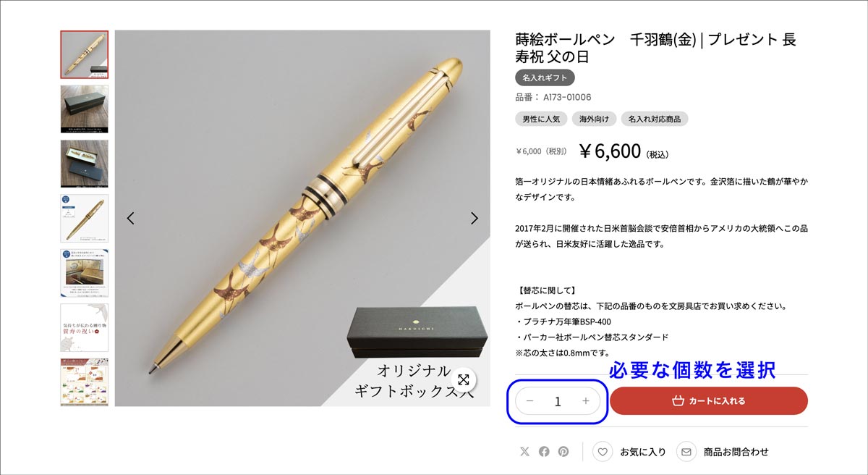Image resolution: width=868 pixels, height=475 pixels.
Task: Add the pen with カートに入れる
Action: (x=709, y=400)
